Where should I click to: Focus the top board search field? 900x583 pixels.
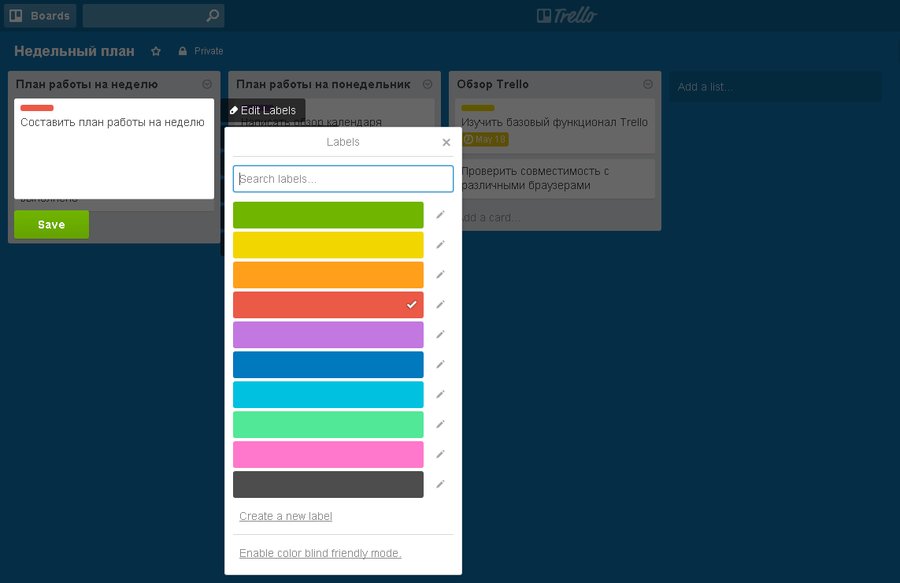(153, 15)
